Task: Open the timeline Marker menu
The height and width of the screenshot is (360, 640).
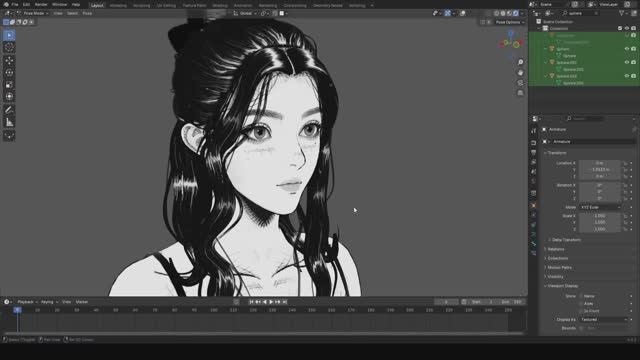Action: tap(82, 302)
